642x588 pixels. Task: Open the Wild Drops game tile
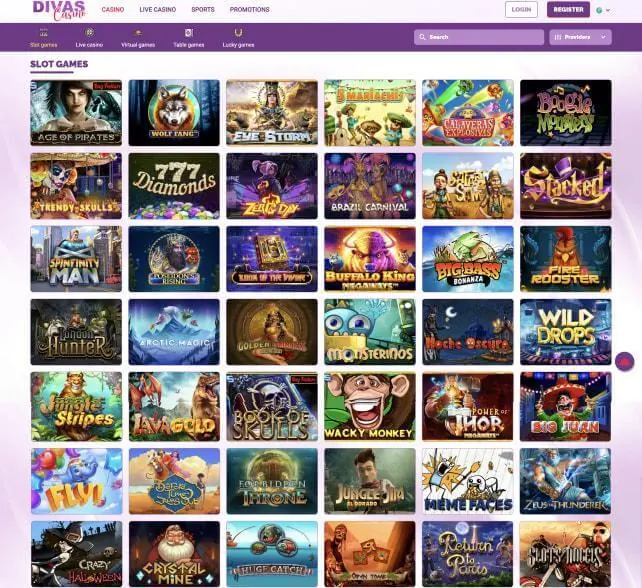click(x=566, y=332)
